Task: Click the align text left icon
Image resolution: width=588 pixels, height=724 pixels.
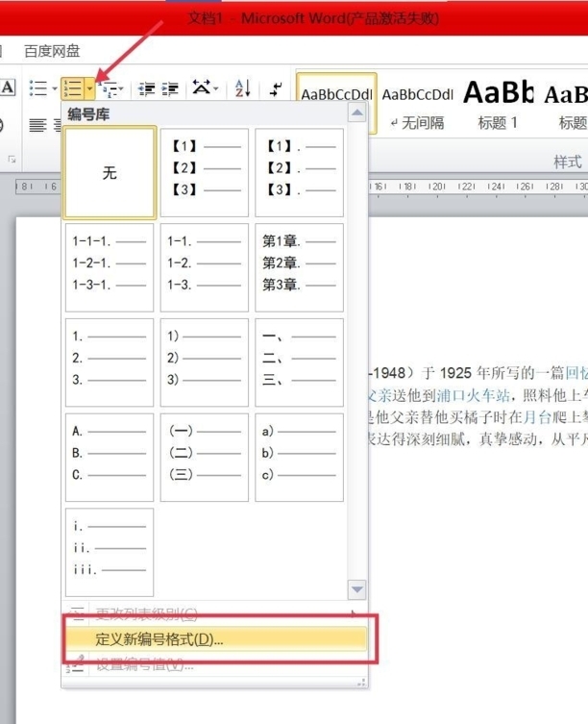Action: [x=37, y=124]
